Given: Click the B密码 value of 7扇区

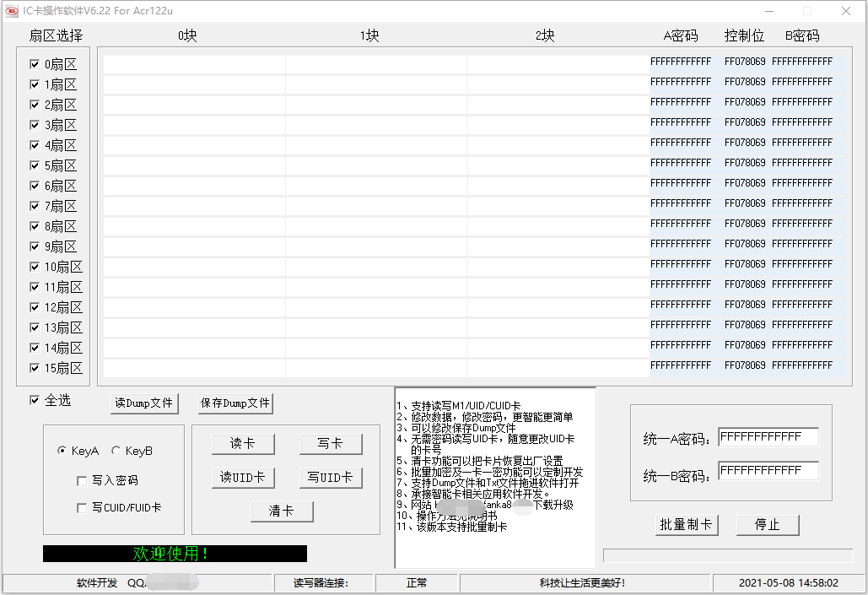Looking at the screenshot, I should click(802, 203).
